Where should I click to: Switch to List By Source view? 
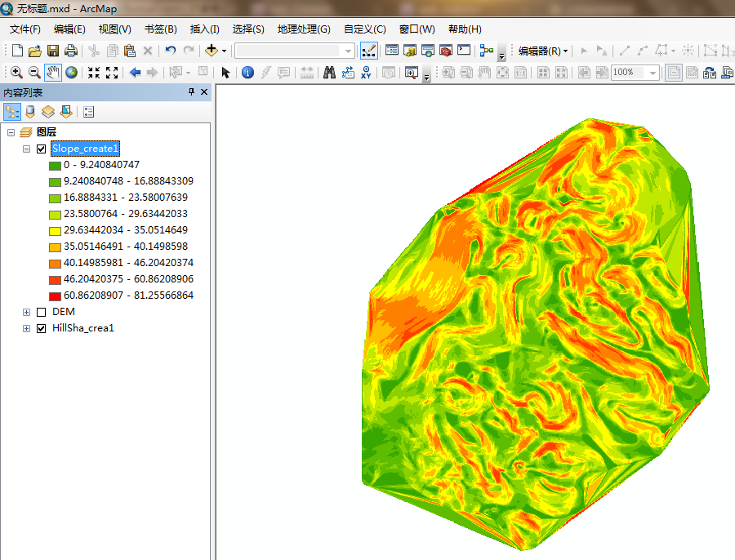pyautogui.click(x=30, y=112)
